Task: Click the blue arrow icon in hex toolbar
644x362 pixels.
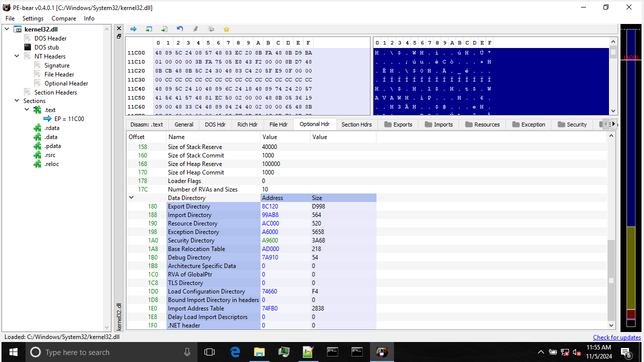Action: 133,29
